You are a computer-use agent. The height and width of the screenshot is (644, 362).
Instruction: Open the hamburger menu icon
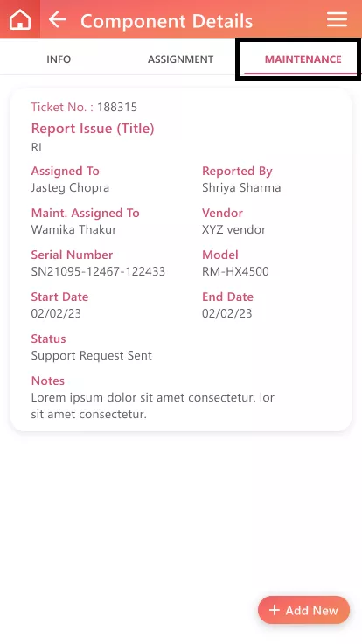pos(337,19)
